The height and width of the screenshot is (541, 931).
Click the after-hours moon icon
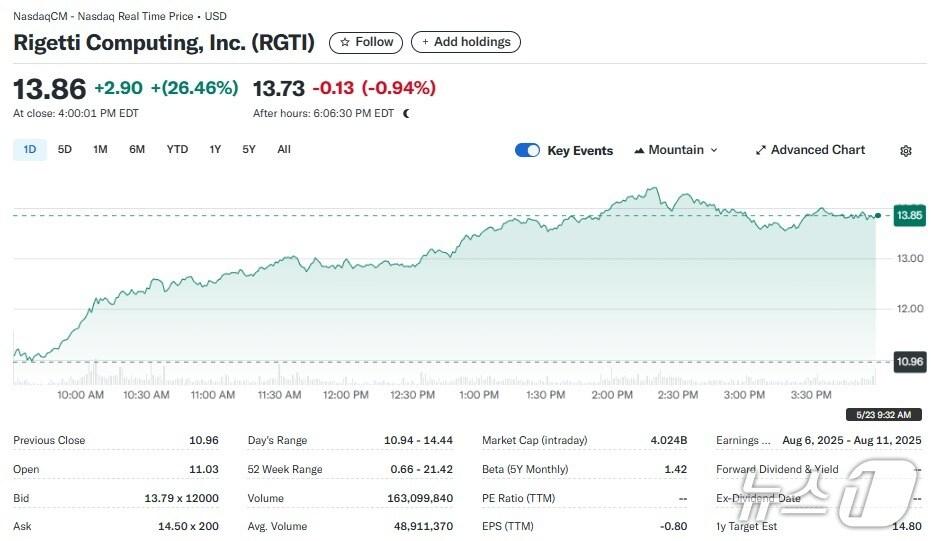[406, 114]
